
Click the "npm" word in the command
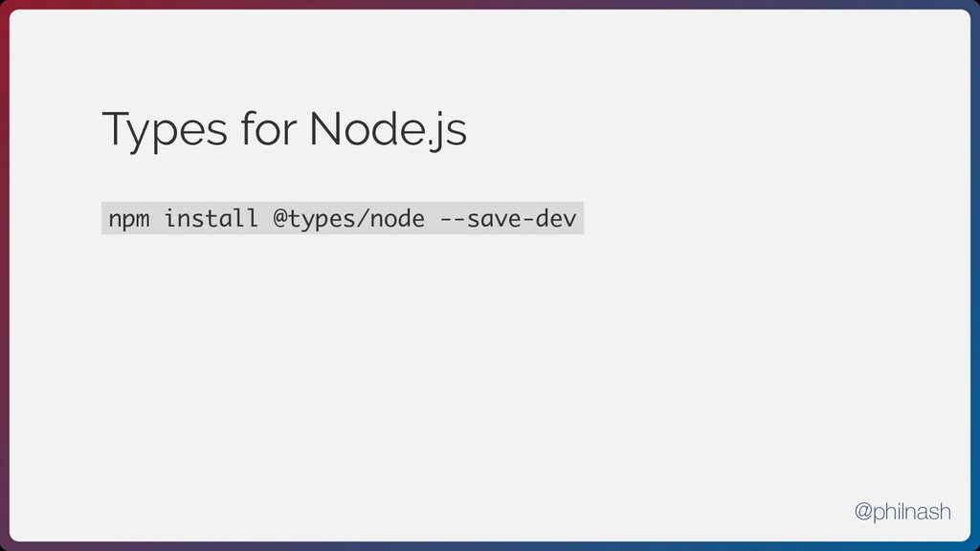point(128,219)
